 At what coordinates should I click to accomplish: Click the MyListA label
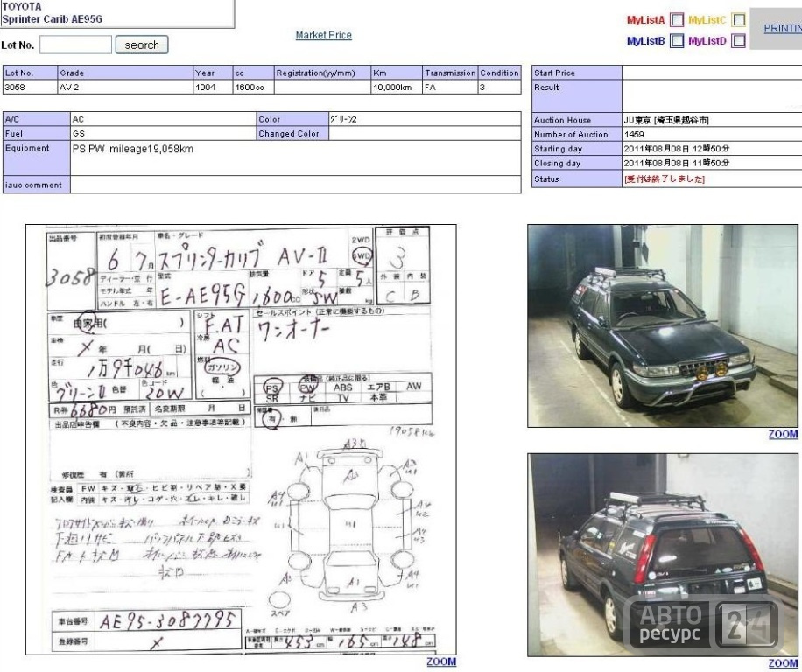coord(645,20)
